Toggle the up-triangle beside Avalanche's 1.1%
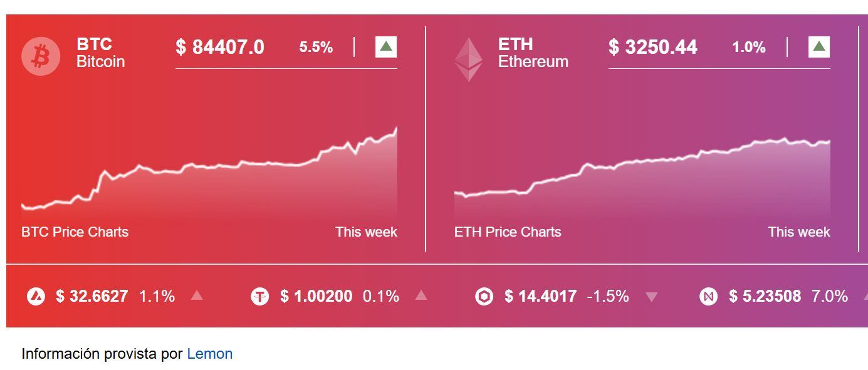The width and height of the screenshot is (868, 370). click(x=197, y=296)
